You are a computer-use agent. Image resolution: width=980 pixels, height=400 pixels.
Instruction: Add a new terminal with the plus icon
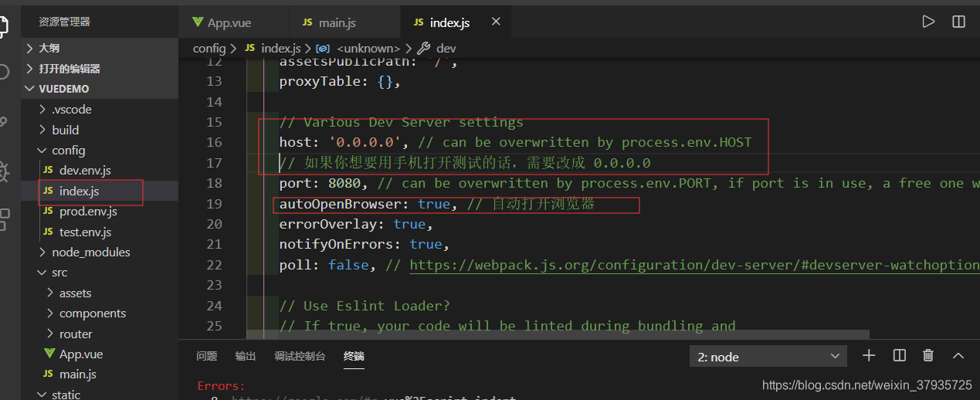pyautogui.click(x=869, y=355)
